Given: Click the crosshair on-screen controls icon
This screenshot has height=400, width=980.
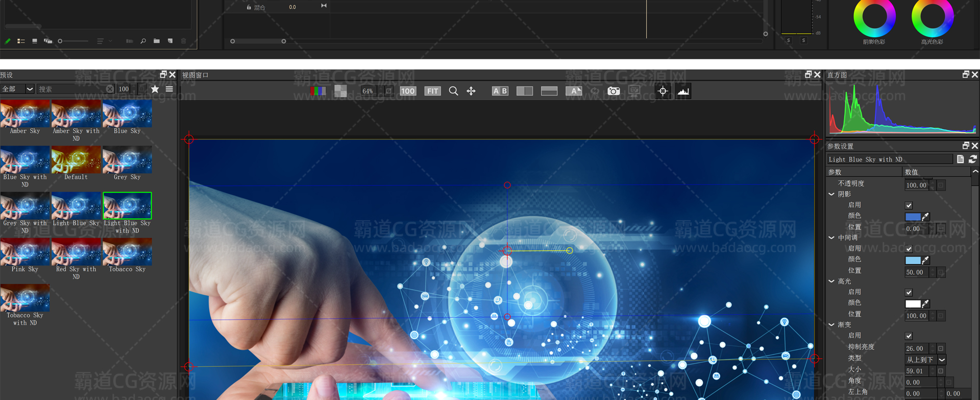Looking at the screenshot, I should coord(663,91).
